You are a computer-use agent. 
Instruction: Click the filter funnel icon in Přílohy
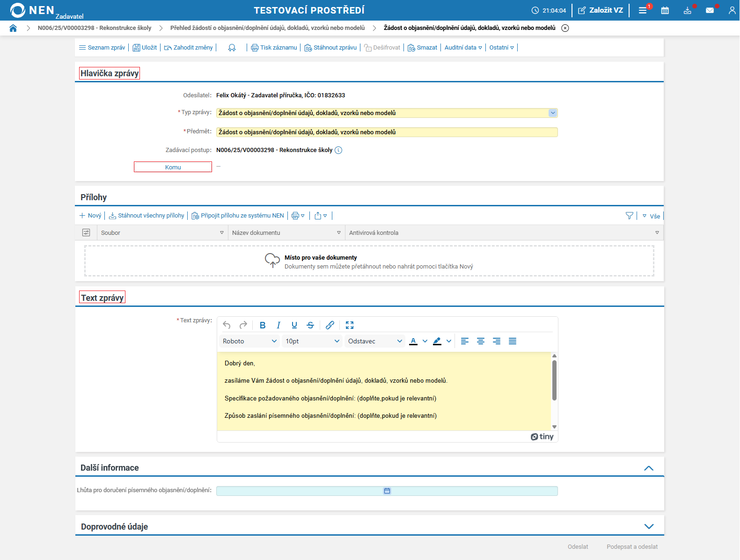(x=630, y=216)
